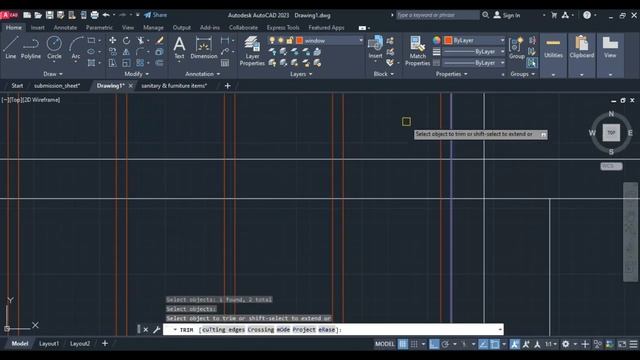Activate the Move tool in Modify panel
Screen dimensions: 640x360
(x=112, y=40)
